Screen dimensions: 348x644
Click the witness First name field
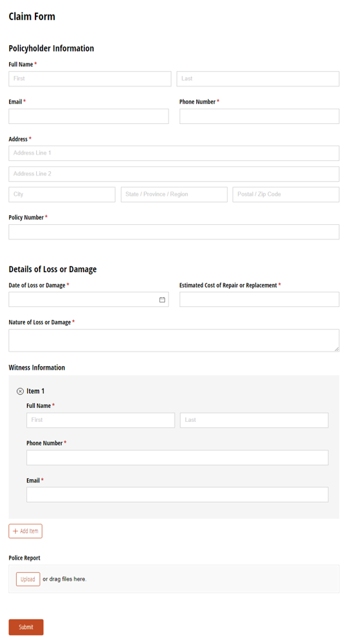pos(100,421)
